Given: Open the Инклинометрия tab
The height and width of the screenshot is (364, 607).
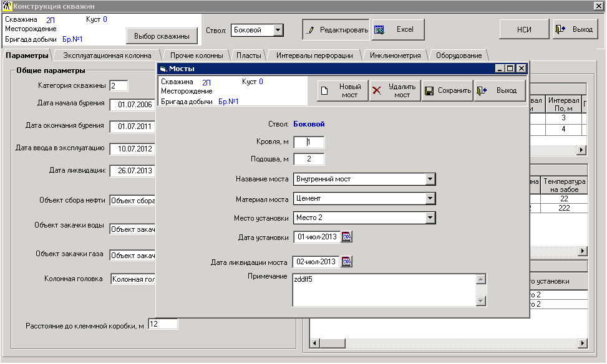Looking at the screenshot, I should [395, 55].
